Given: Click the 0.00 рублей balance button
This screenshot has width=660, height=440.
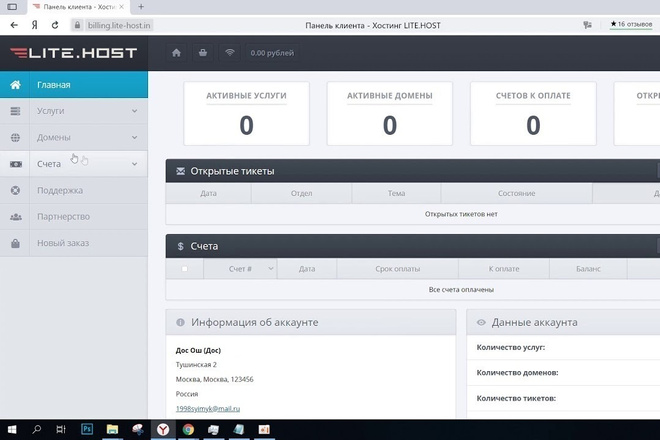Looking at the screenshot, I should click(x=272, y=53).
